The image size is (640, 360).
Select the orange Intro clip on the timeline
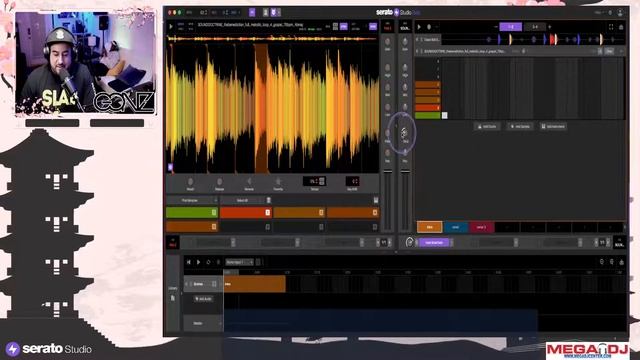coord(255,284)
